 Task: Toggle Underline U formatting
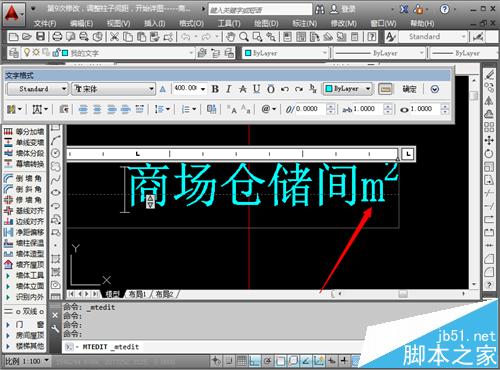(x=256, y=89)
